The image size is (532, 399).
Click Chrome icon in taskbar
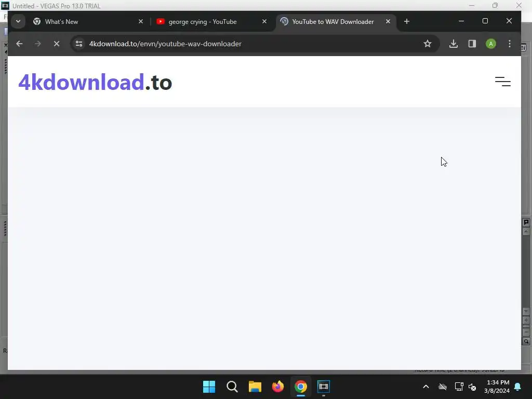pos(301,387)
